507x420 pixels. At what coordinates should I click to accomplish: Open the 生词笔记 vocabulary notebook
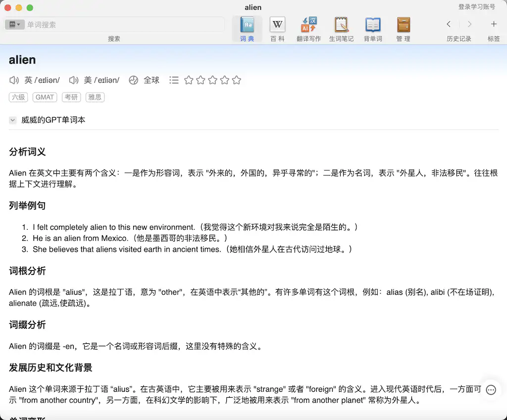click(341, 28)
